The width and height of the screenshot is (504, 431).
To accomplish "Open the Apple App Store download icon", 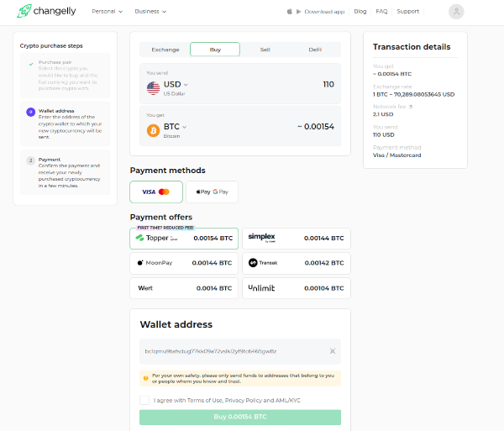I will pos(290,11).
